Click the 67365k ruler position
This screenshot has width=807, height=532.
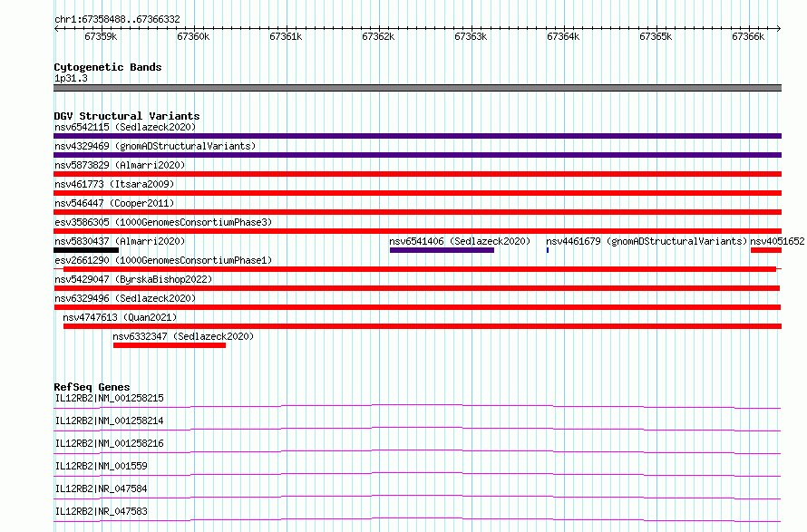pos(656,36)
